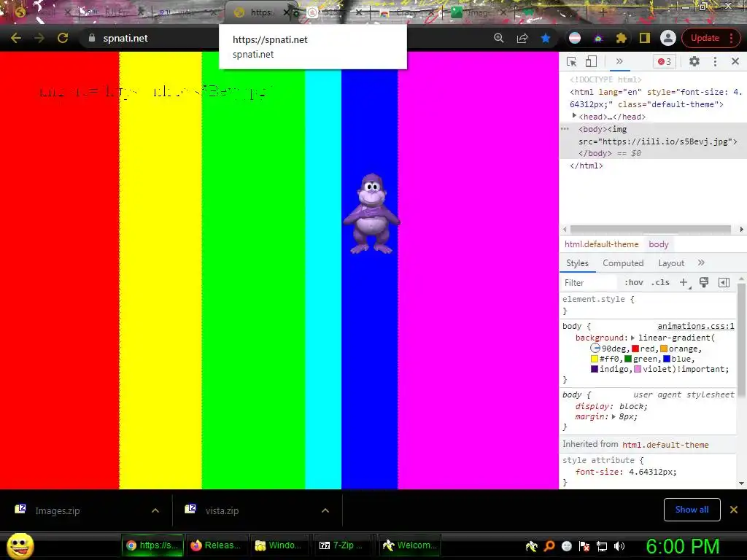747x560 pixels.
Task: Open the green color swatch
Action: pos(628,359)
